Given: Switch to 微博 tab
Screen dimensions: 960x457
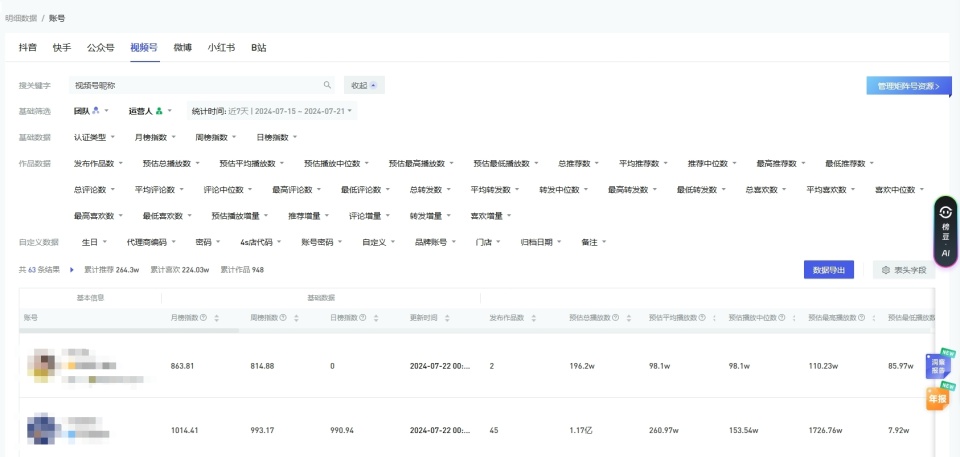Looking at the screenshot, I should click(182, 47).
